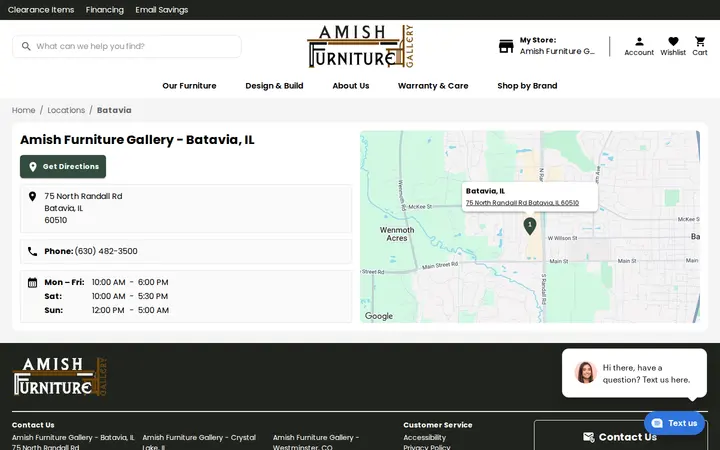
Task: Open the Shop by Brand menu
Action: (x=527, y=86)
